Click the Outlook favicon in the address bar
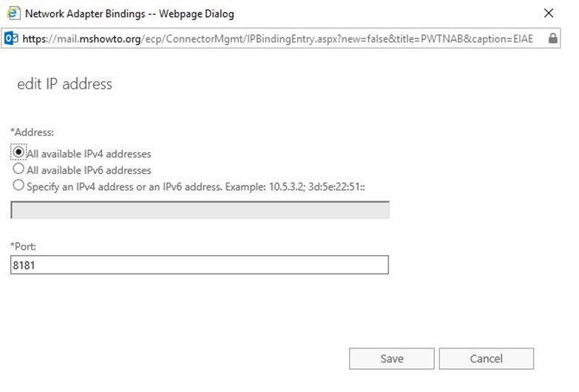 [11, 38]
